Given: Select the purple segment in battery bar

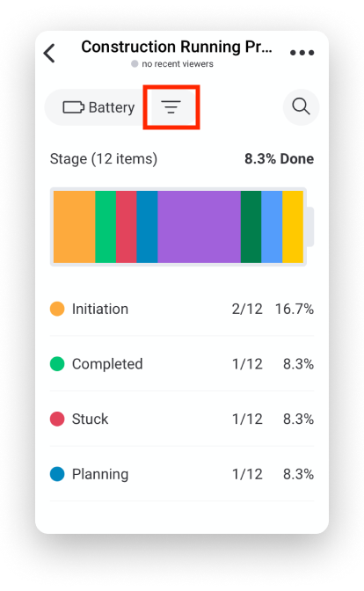Looking at the screenshot, I should (x=199, y=227).
